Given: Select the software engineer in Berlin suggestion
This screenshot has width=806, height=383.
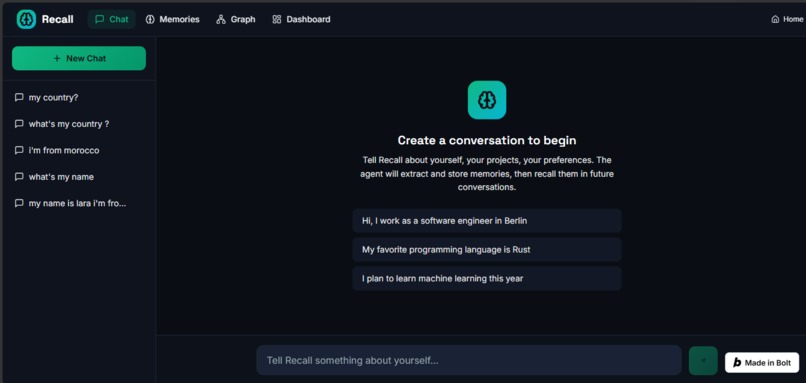Looking at the screenshot, I should [487, 221].
